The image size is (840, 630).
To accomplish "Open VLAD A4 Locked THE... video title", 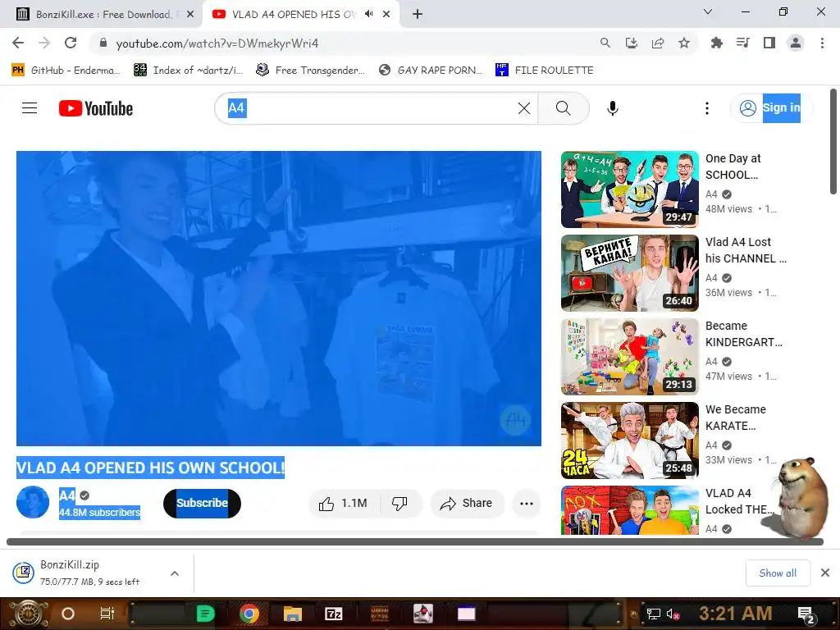I will (x=739, y=501).
